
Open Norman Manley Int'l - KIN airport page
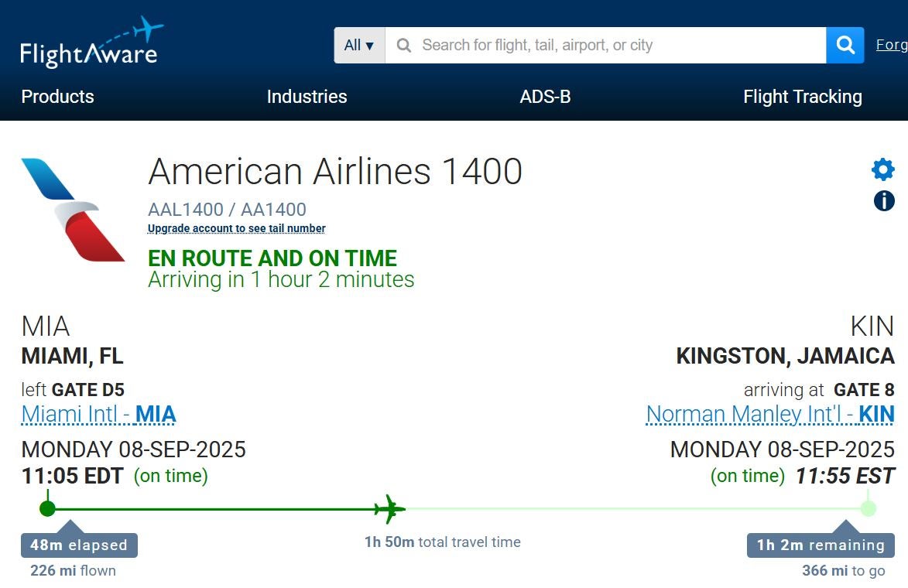tap(770, 414)
